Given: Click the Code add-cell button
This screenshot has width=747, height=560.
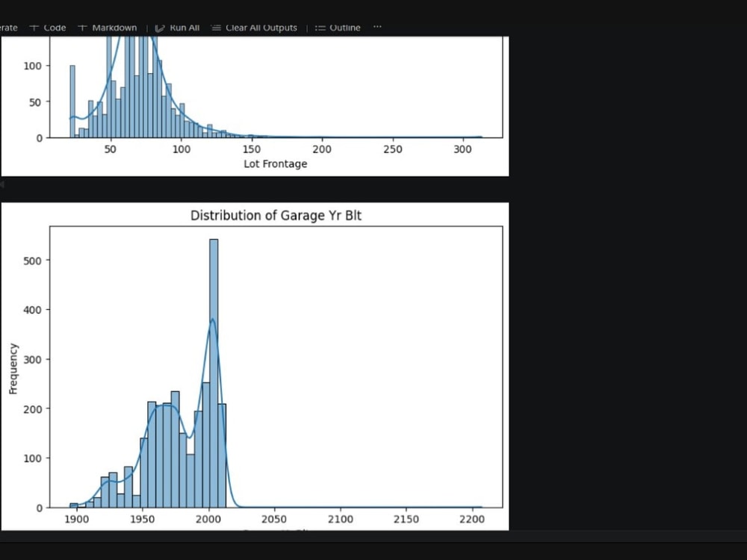Looking at the screenshot, I should coord(48,28).
